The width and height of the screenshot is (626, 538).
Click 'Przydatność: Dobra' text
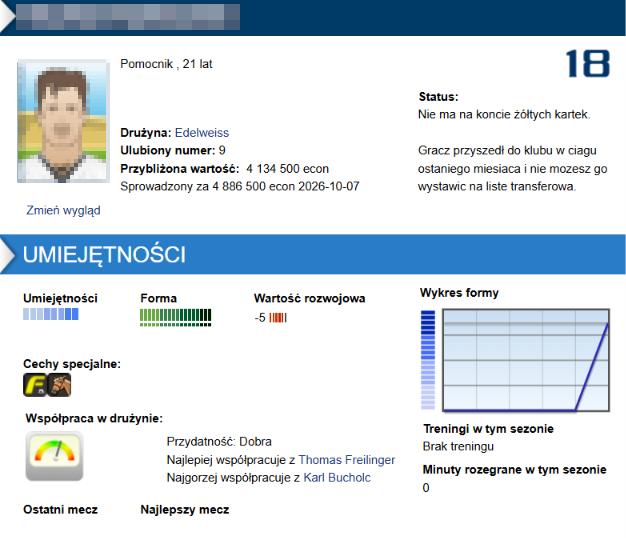219,442
